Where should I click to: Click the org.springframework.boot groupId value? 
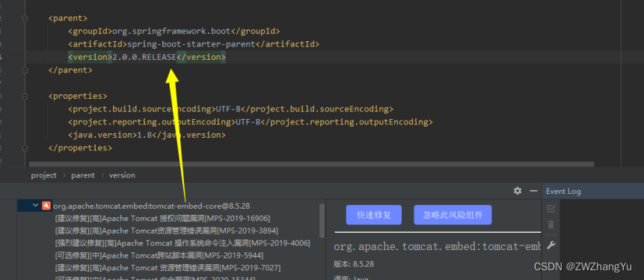171,31
